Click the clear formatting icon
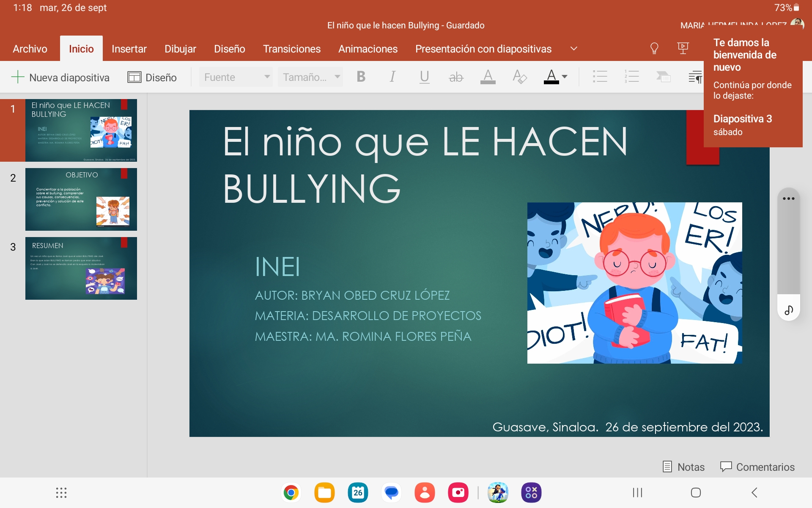Image resolution: width=812 pixels, height=508 pixels. coord(519,77)
